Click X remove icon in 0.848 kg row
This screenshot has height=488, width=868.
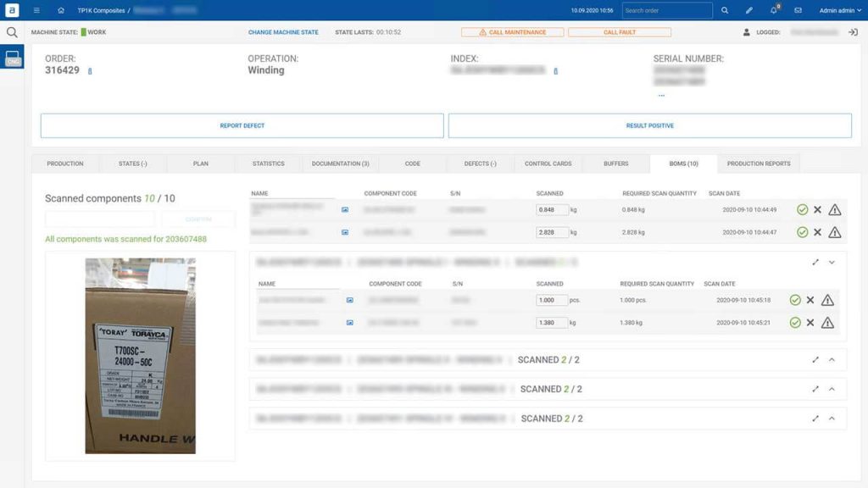click(817, 210)
